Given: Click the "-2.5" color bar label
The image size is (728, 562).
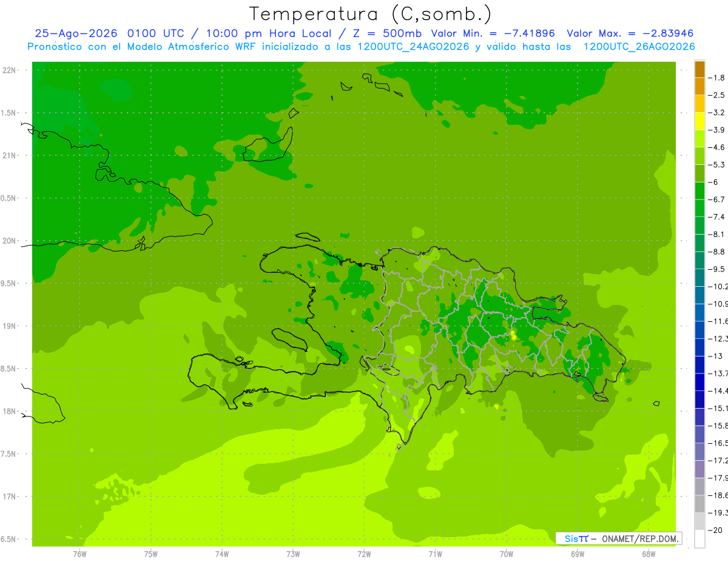Looking at the screenshot, I should point(718,95).
